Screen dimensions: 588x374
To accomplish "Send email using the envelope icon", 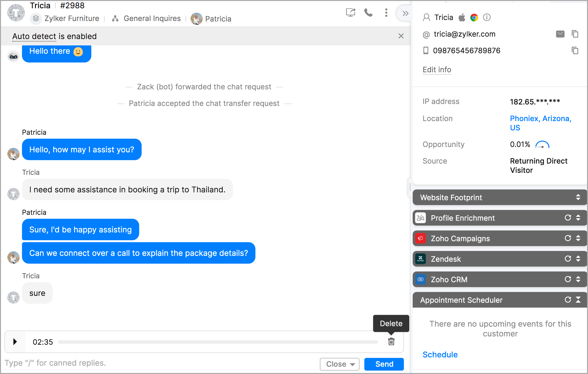I will click(560, 34).
